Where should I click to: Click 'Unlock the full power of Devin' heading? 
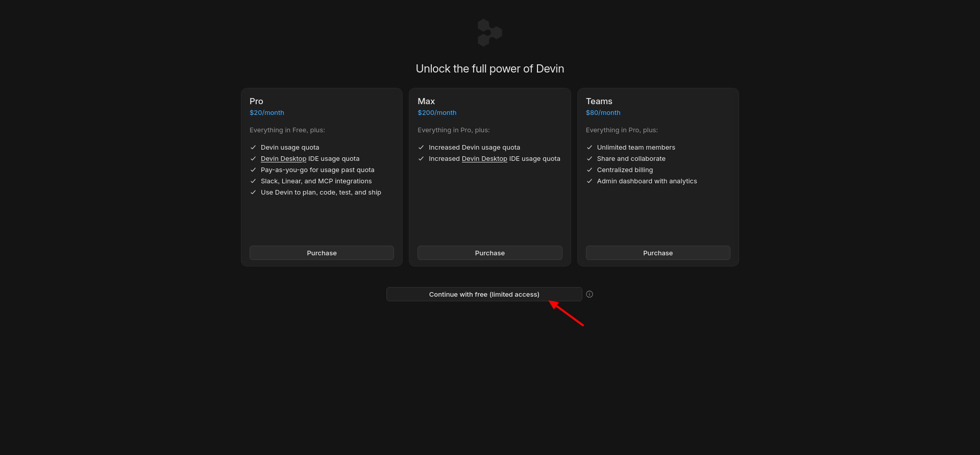pyautogui.click(x=490, y=69)
